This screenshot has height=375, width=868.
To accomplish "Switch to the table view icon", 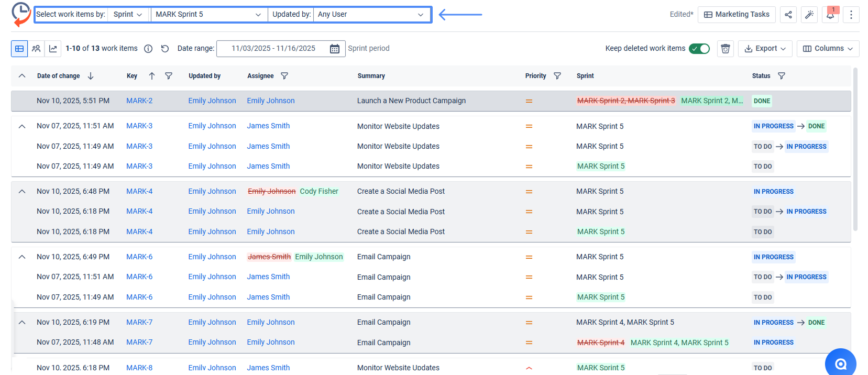I will (19, 49).
